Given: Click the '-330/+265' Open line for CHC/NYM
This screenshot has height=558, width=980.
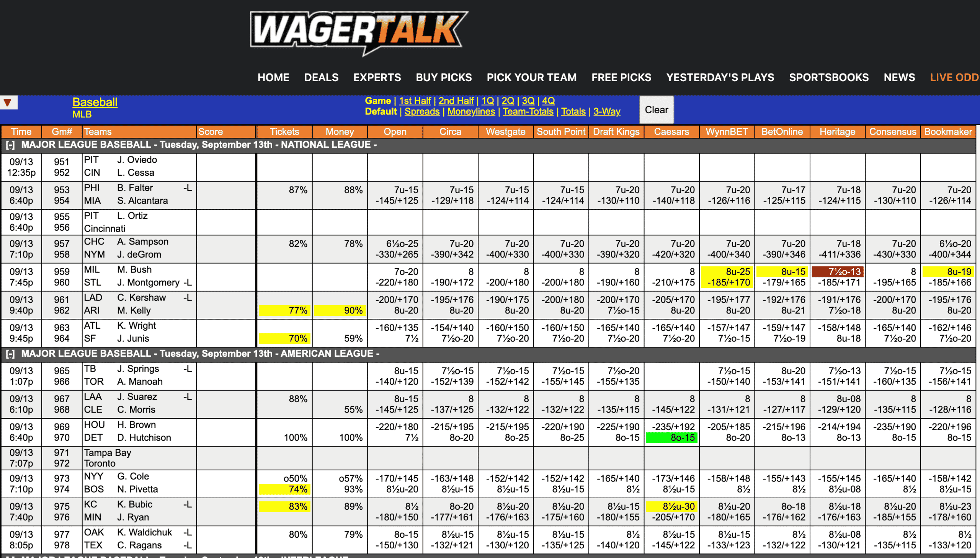Looking at the screenshot, I should click(397, 255).
